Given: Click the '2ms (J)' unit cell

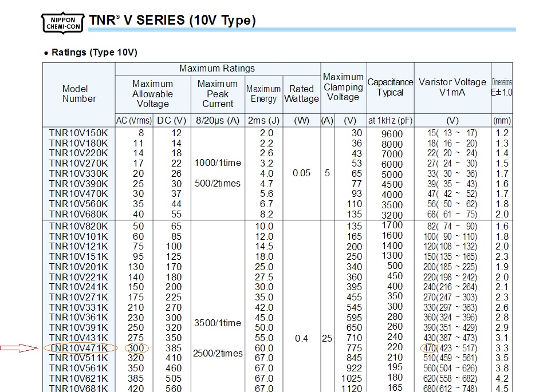Looking at the screenshot, I should (263, 121).
